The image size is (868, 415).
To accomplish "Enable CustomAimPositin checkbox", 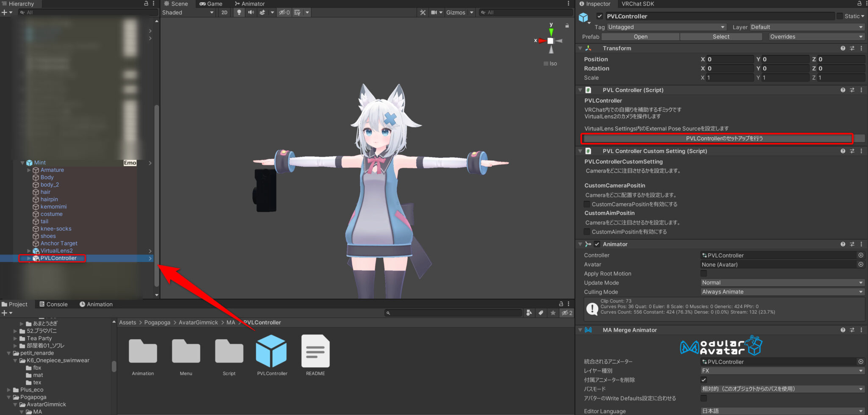I will 587,232.
